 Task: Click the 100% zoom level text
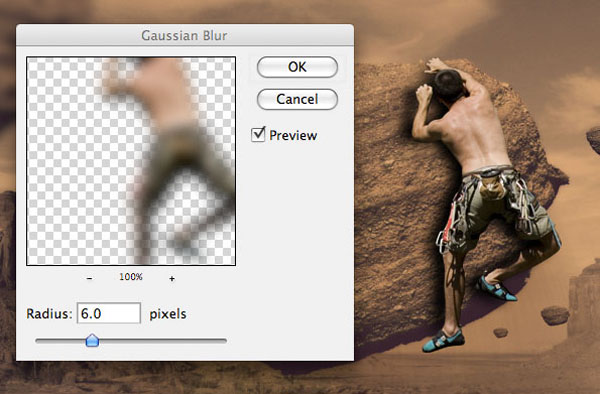[131, 277]
